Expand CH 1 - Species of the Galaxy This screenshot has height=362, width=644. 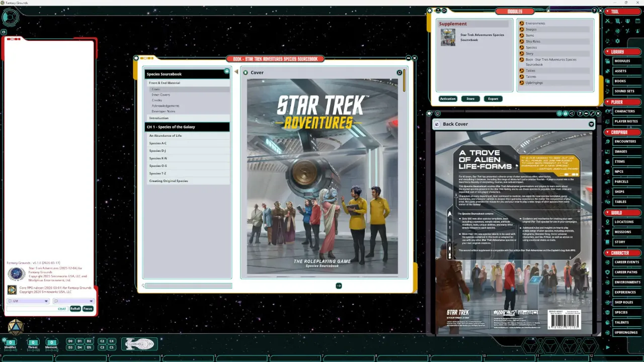click(187, 127)
